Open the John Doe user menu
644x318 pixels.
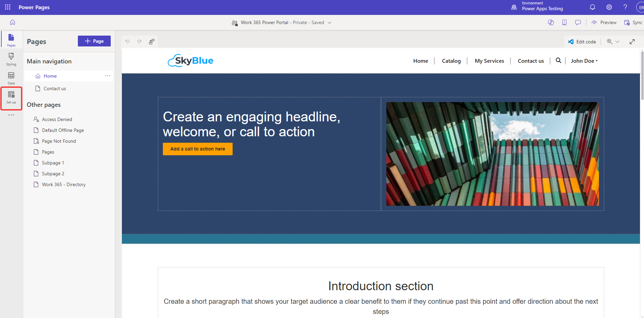point(584,61)
